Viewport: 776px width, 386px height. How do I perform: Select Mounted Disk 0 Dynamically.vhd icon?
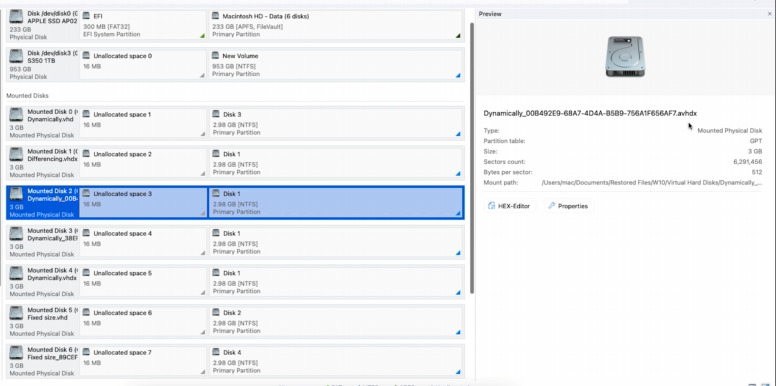click(x=16, y=114)
